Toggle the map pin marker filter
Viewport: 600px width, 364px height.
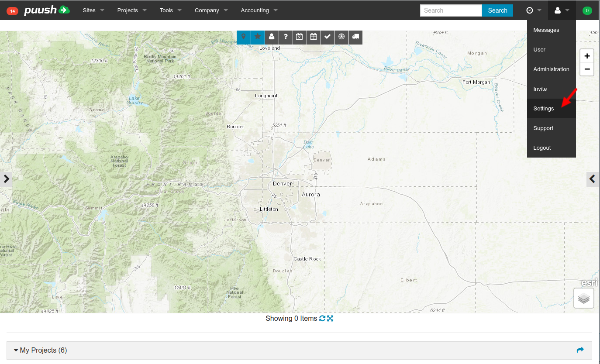244,37
